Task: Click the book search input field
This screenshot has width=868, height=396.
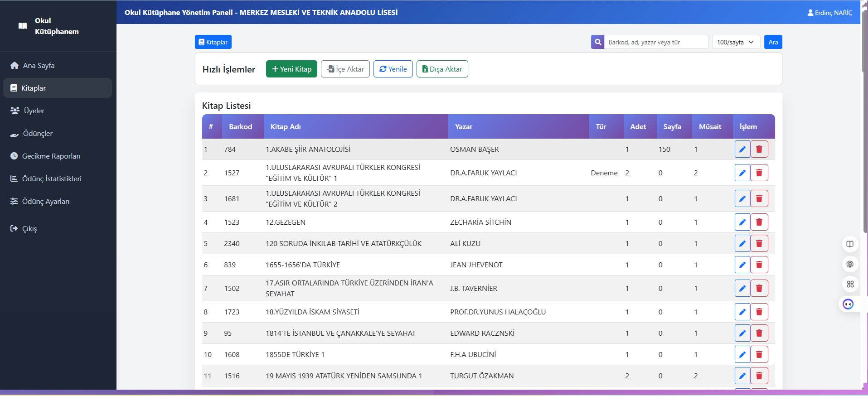Action: click(656, 42)
